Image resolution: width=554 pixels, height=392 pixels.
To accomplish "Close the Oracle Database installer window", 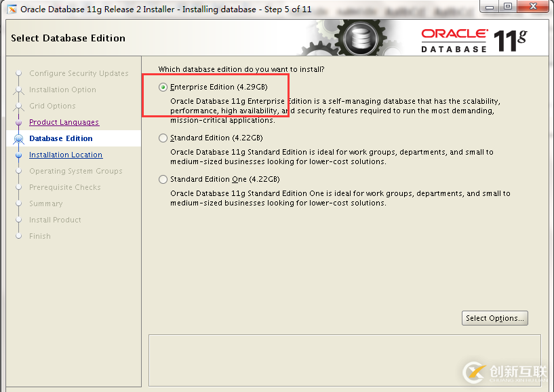I will tap(534, 7).
